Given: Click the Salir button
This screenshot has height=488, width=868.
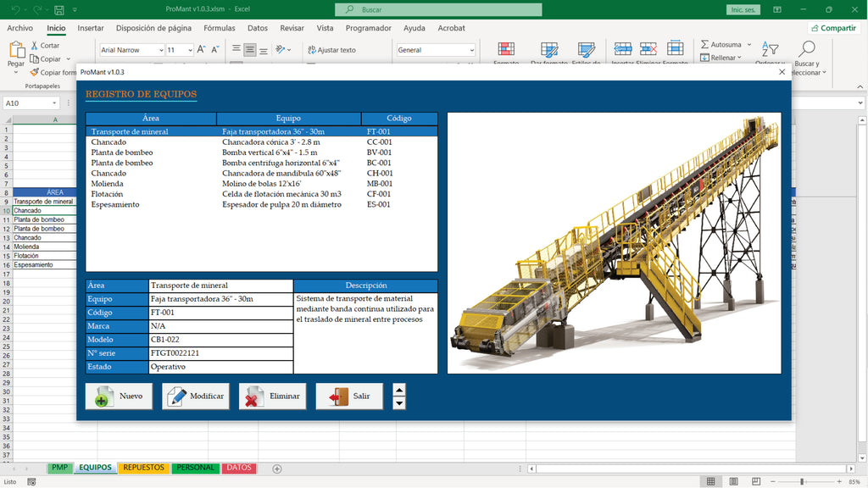Looking at the screenshot, I should coord(349,396).
